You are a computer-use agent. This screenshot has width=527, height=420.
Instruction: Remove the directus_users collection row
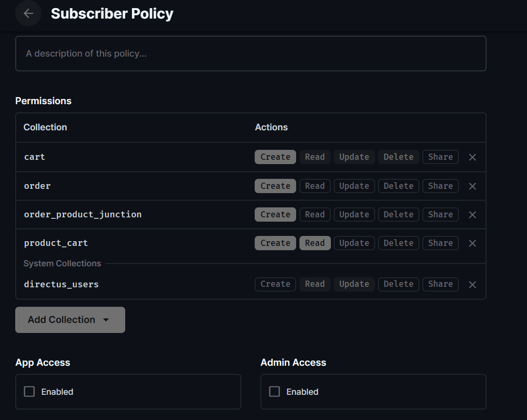[472, 284]
